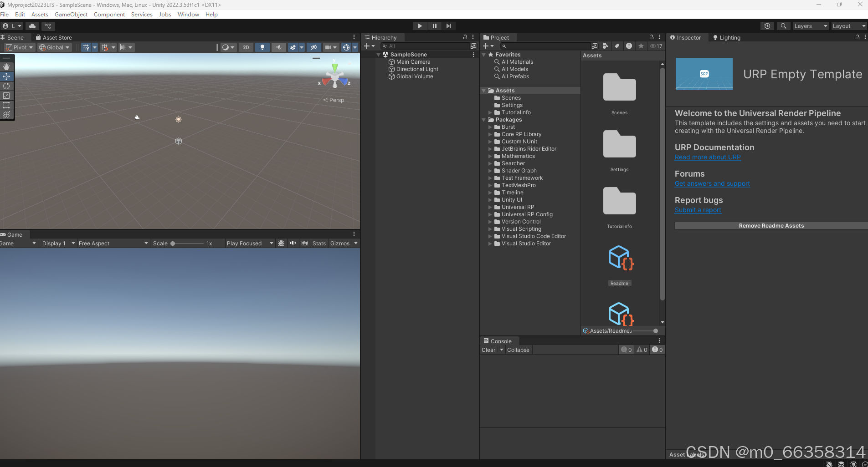Image resolution: width=868 pixels, height=467 pixels.
Task: Select the Hand view tool
Action: pyautogui.click(x=6, y=66)
